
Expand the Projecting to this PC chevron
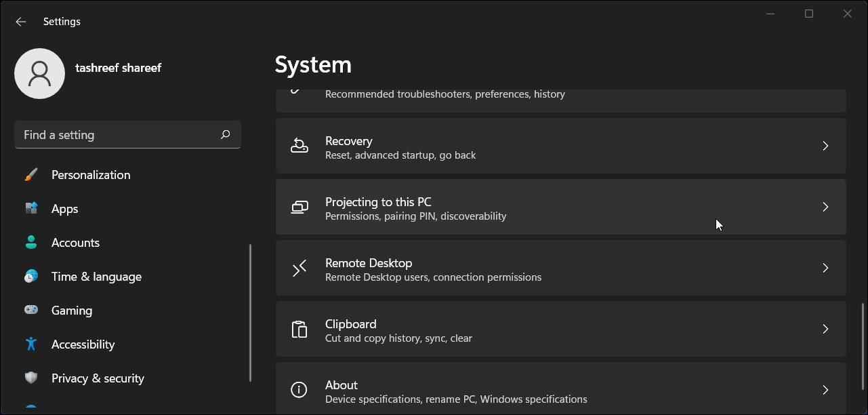pyautogui.click(x=825, y=207)
